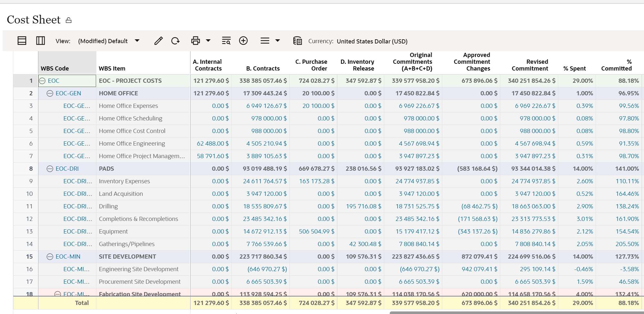644x314 pixels.
Task: Click the add plus icon
Action: click(x=243, y=41)
